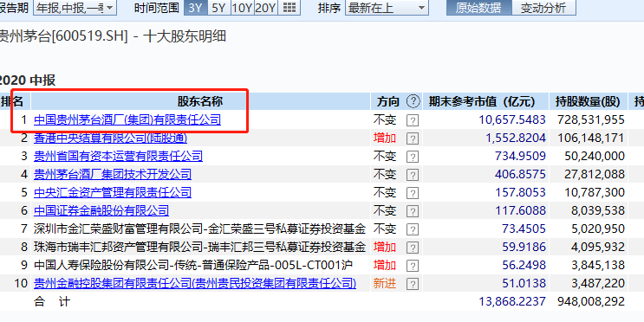Viewport: 644px width, 322px height.
Task: Choose the 10Y time range
Action: tap(242, 8)
